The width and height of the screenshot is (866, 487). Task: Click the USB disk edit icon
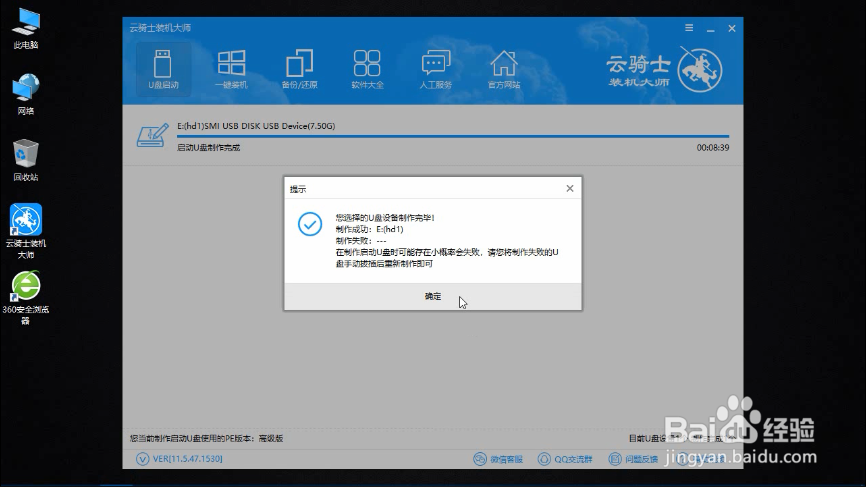point(152,136)
